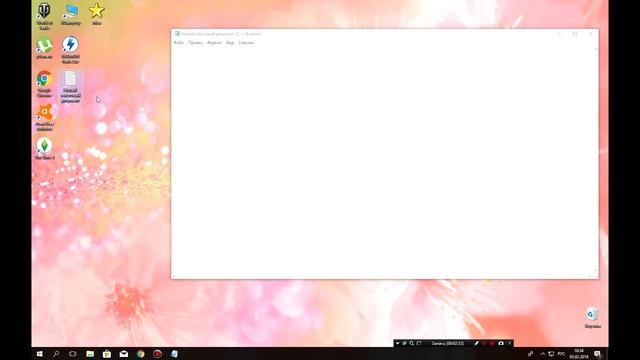The width and height of the screenshot is (640, 360).
Task: Select the new text document desktop file
Action: tap(70, 87)
